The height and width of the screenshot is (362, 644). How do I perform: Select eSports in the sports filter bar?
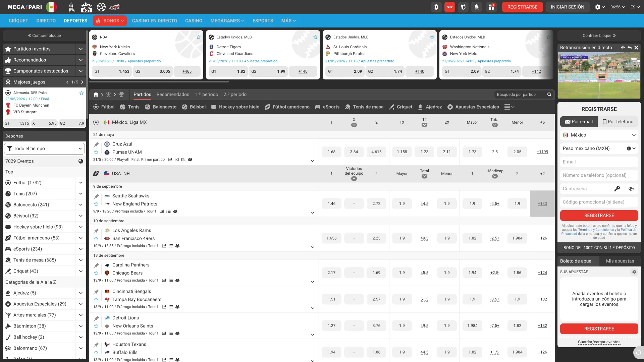click(327, 107)
